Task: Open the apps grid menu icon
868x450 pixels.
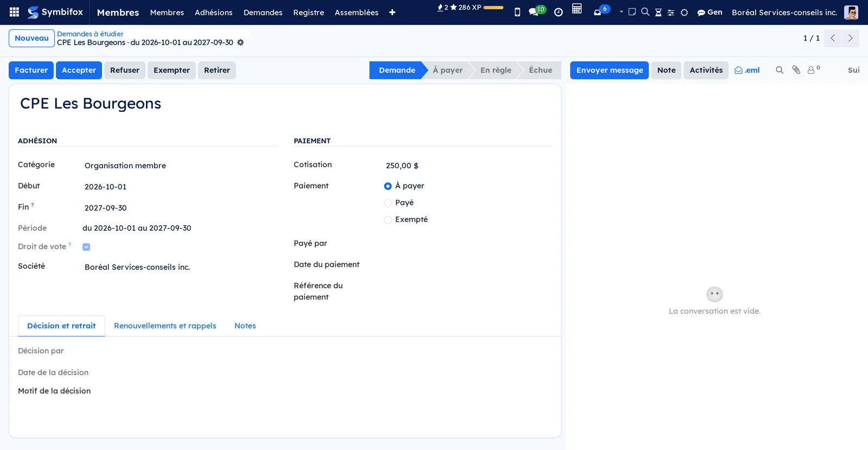Action: pyautogui.click(x=14, y=12)
